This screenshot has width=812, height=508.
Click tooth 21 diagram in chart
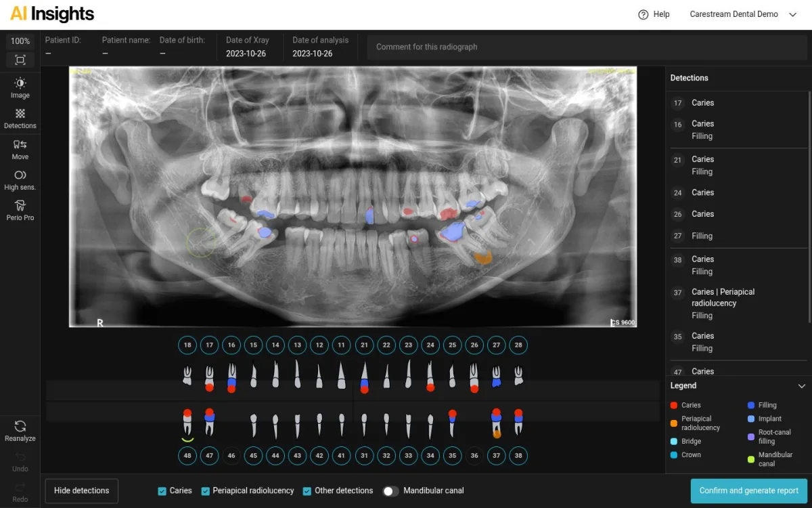pyautogui.click(x=364, y=377)
